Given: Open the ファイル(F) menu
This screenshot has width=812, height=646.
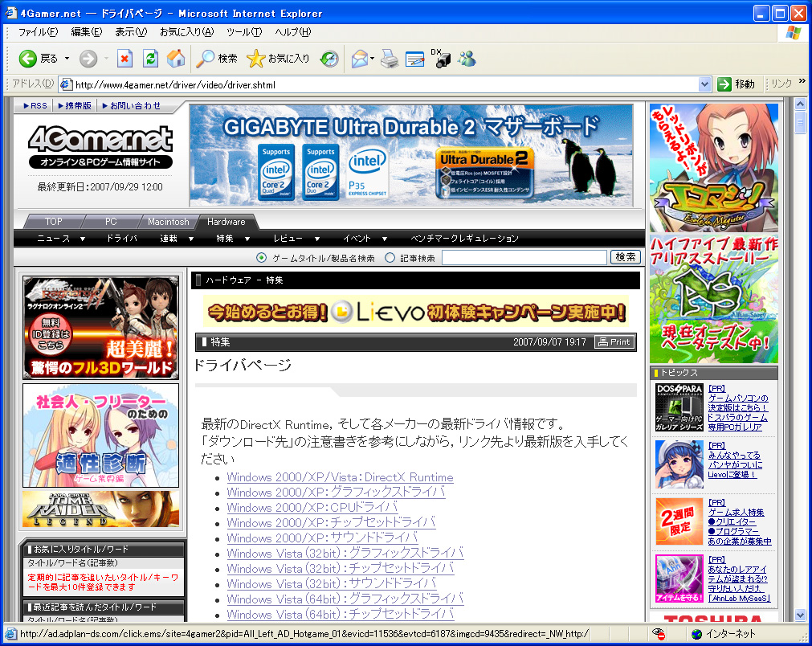Looking at the screenshot, I should click(38, 32).
